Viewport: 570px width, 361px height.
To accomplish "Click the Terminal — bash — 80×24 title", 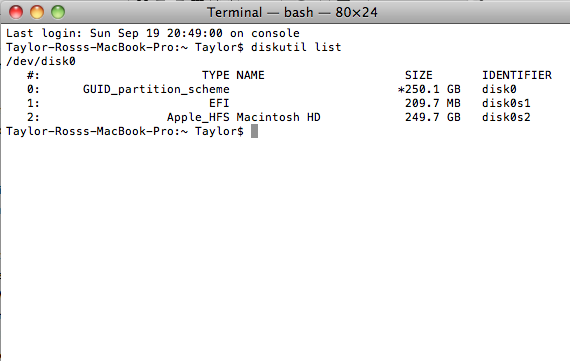I will pyautogui.click(x=292, y=13).
